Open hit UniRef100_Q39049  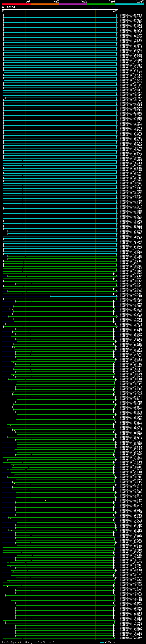point(131,208)
